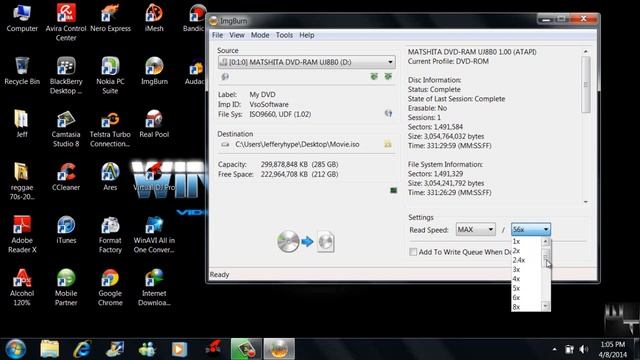Screen dimensions: 640x360
Task: Launch Format Factory
Action: point(110,235)
